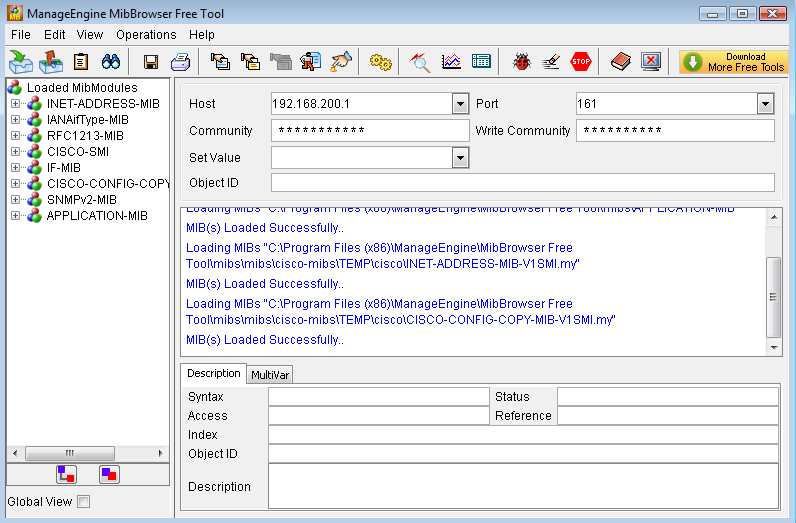Click the floppy disk Save icon
Screen dimensions: 796x523
click(x=151, y=62)
